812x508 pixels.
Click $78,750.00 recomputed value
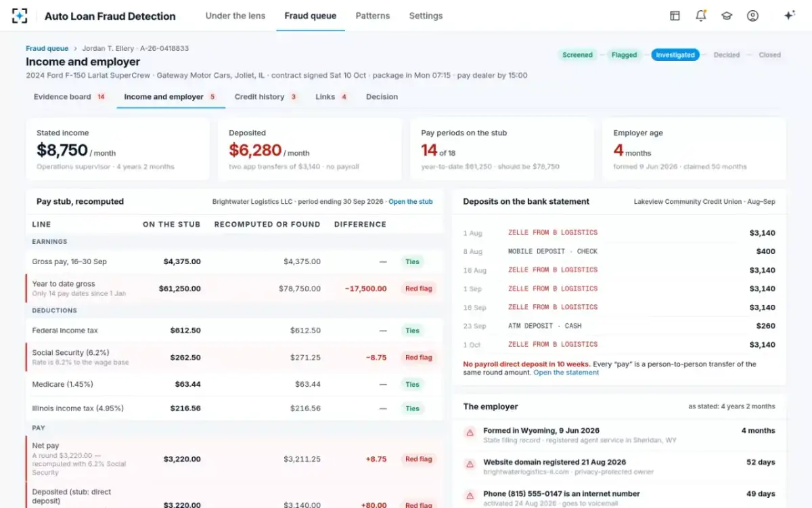[300, 289]
